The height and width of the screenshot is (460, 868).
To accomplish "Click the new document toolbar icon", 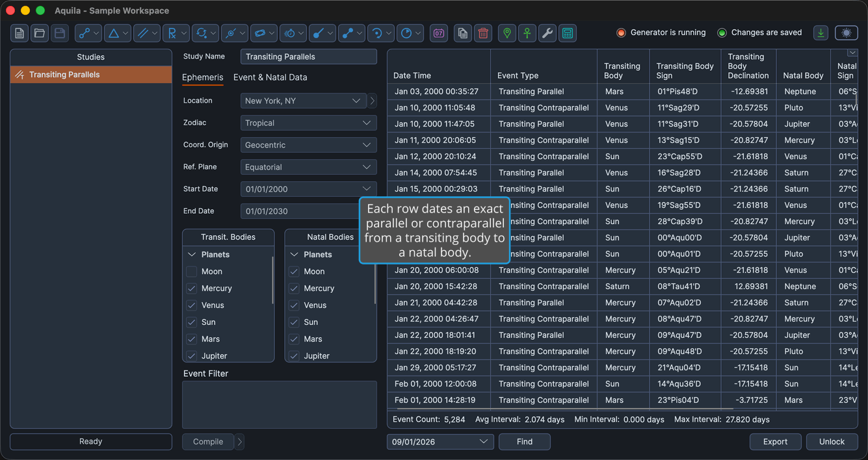I will (x=20, y=33).
